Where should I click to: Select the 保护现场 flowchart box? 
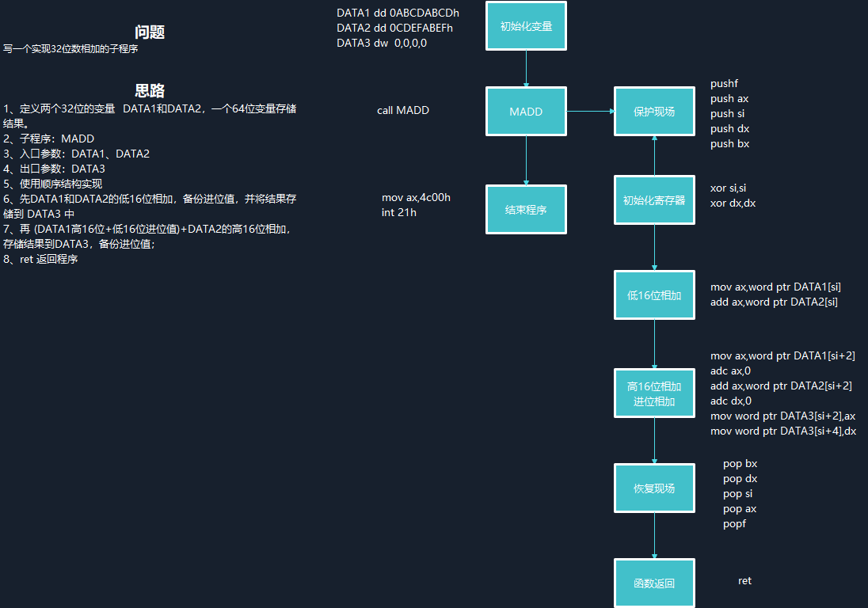(x=654, y=111)
